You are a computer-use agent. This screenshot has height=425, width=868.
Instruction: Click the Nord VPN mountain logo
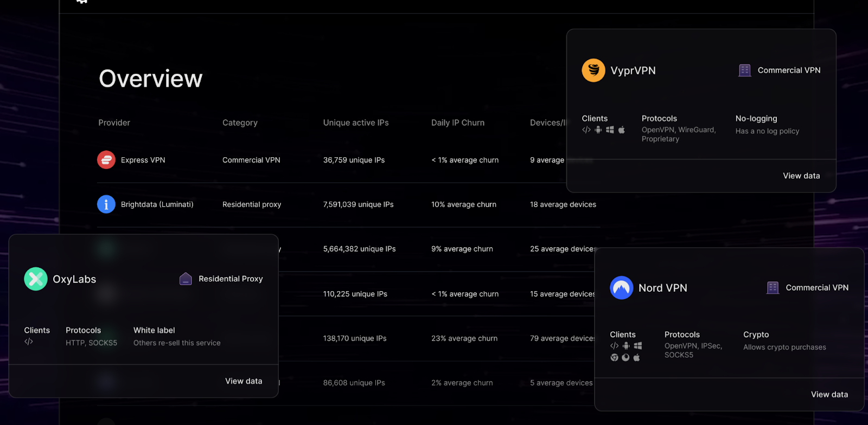click(x=622, y=288)
